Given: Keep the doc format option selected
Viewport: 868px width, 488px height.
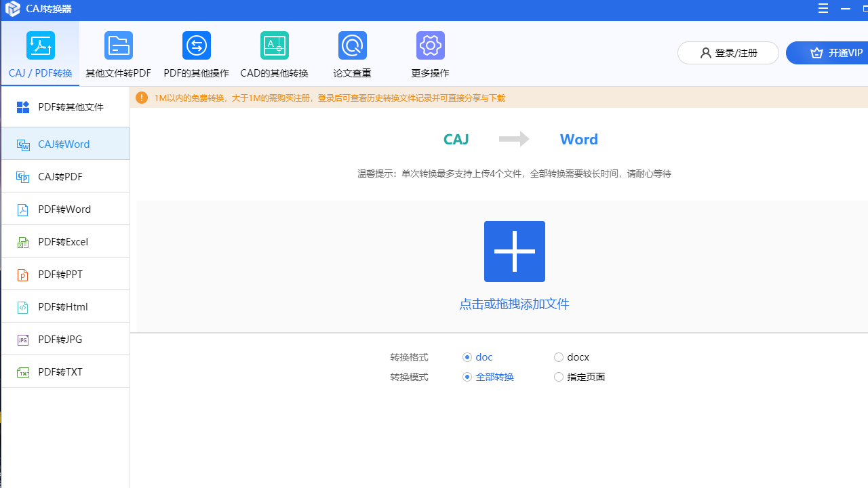Looking at the screenshot, I should (x=467, y=357).
